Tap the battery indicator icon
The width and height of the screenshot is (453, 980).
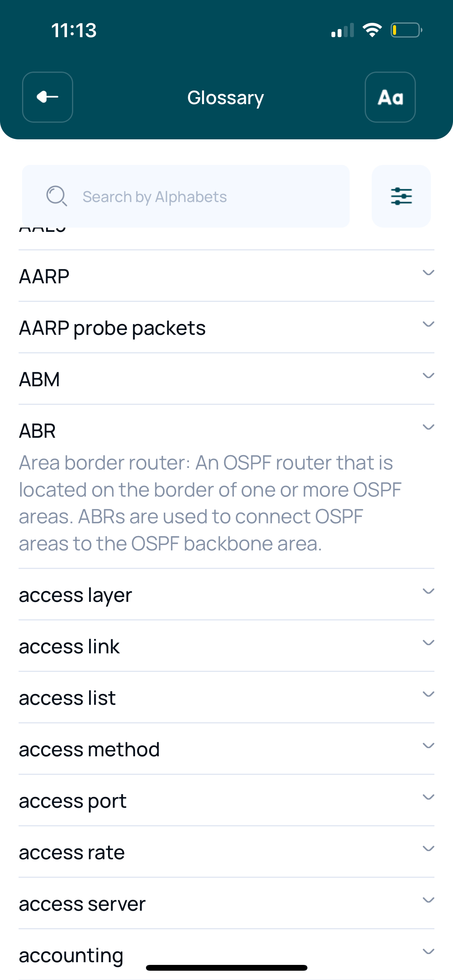click(x=406, y=30)
